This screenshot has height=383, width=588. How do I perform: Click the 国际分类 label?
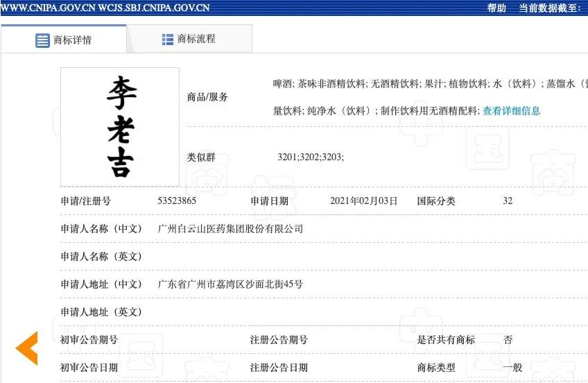(x=436, y=201)
